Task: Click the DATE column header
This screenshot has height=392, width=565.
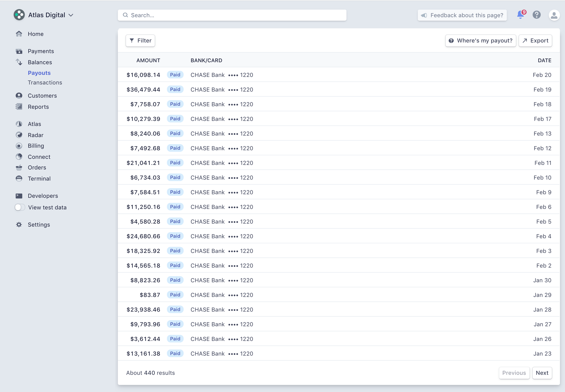Action: (x=545, y=60)
